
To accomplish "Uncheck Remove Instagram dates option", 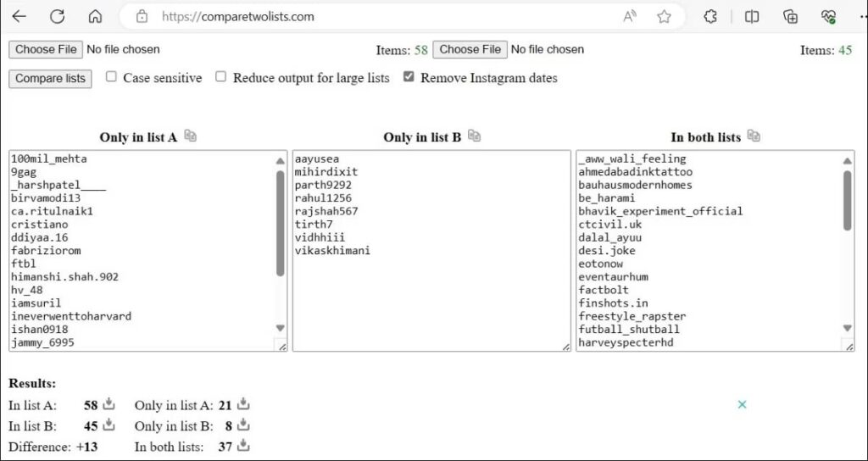I will tap(409, 77).
